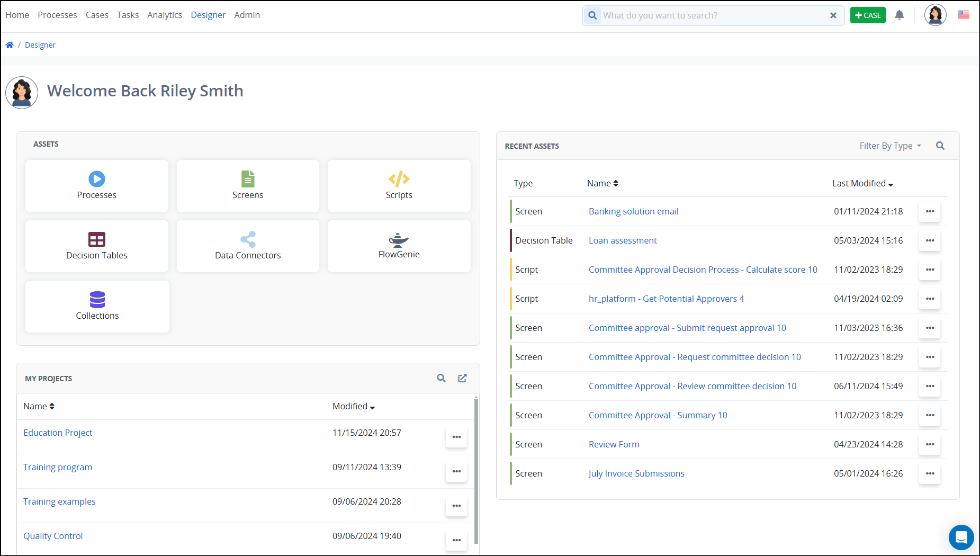Open the Admin menu item
980x556 pixels.
(247, 15)
